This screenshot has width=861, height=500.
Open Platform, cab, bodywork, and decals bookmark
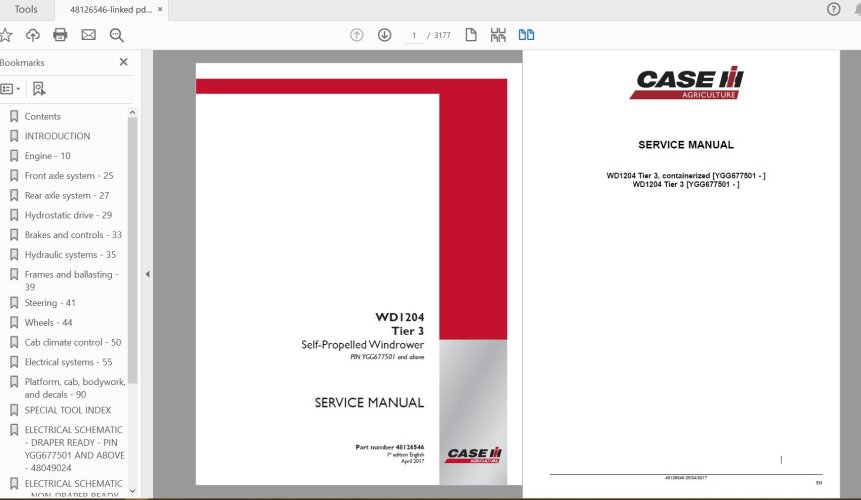tap(75, 388)
